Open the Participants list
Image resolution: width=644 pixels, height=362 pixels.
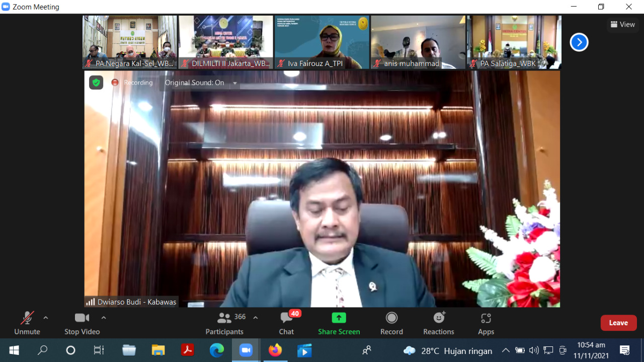pos(225,323)
